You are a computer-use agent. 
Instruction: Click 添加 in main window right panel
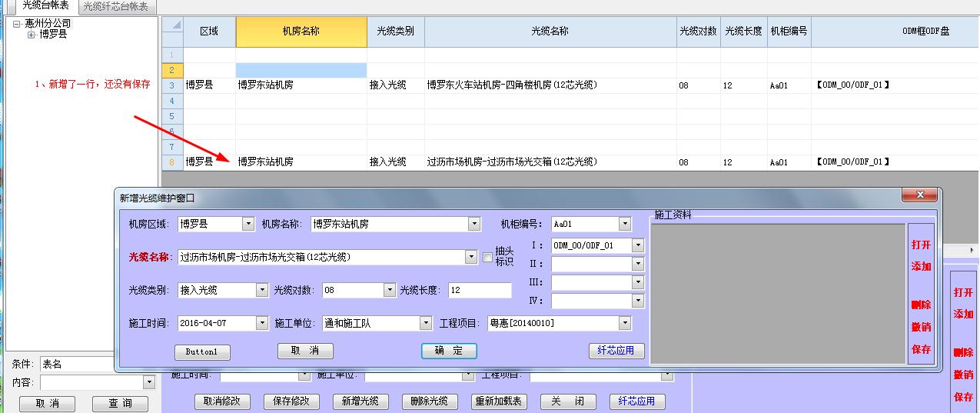pyautogui.click(x=963, y=314)
